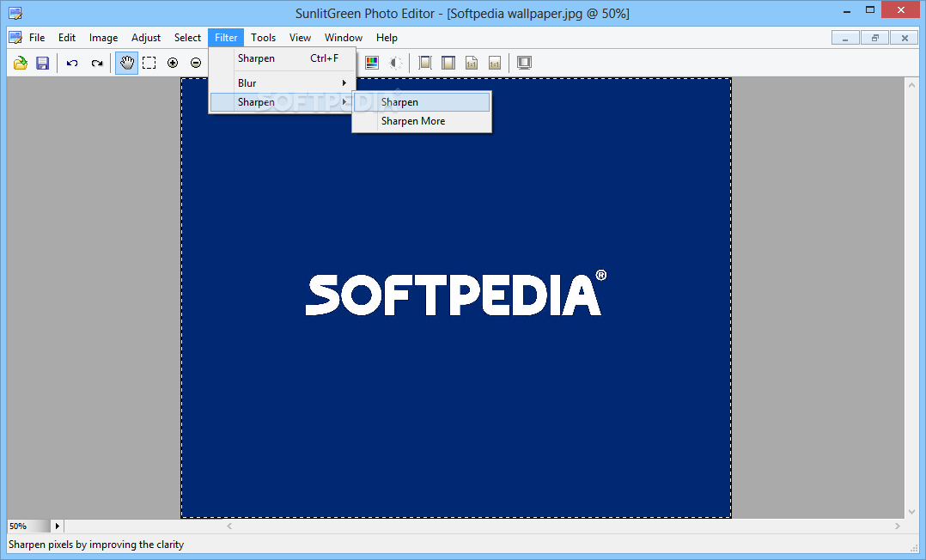This screenshot has height=560, width=926.
Task: Minimize the SunlitGreen Photo Editor window
Action: [847, 10]
